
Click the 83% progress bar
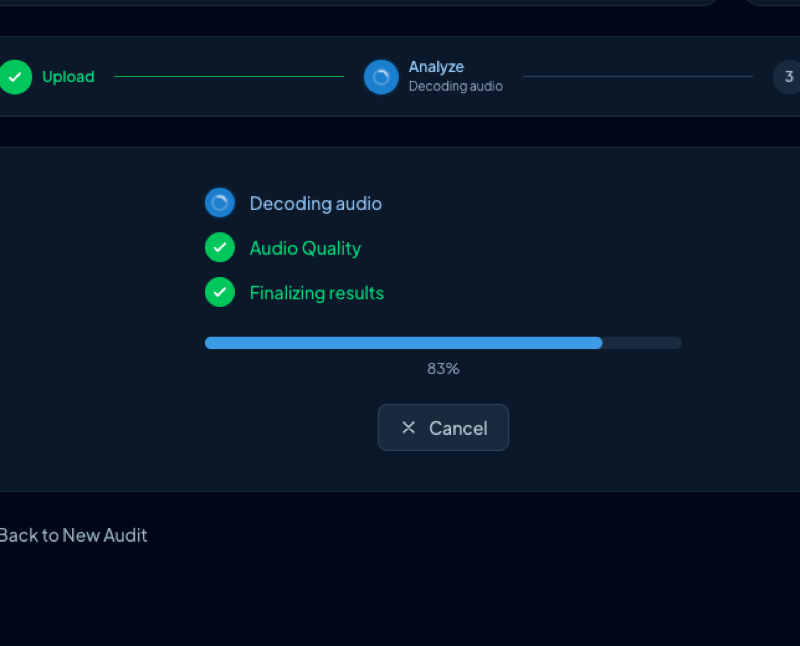443,343
